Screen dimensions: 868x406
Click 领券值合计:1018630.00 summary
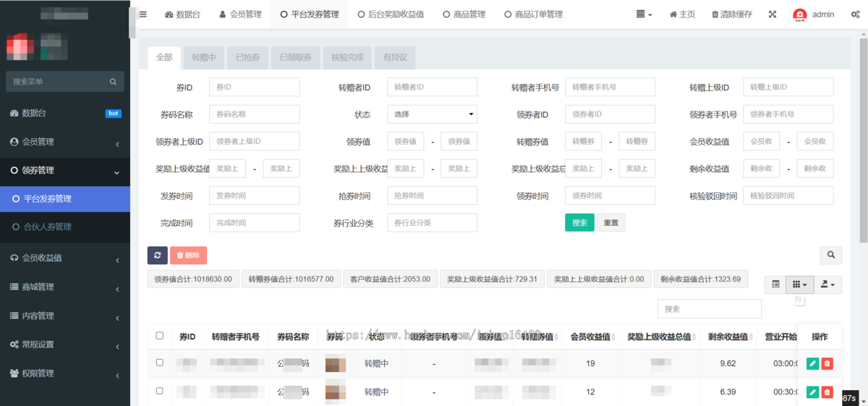click(193, 279)
